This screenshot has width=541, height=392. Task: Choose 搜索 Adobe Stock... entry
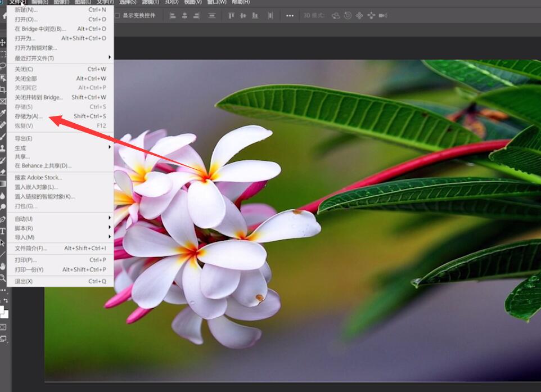pos(60,178)
